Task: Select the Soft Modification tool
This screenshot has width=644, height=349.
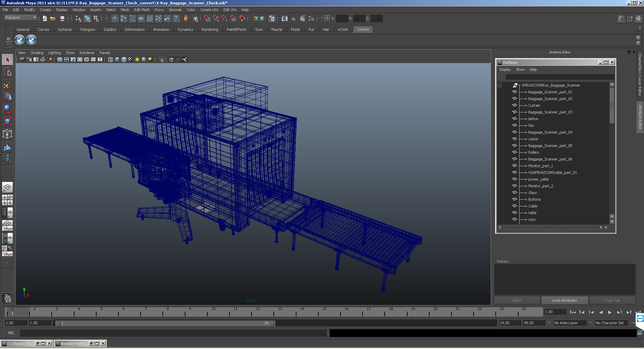Action: (7, 146)
